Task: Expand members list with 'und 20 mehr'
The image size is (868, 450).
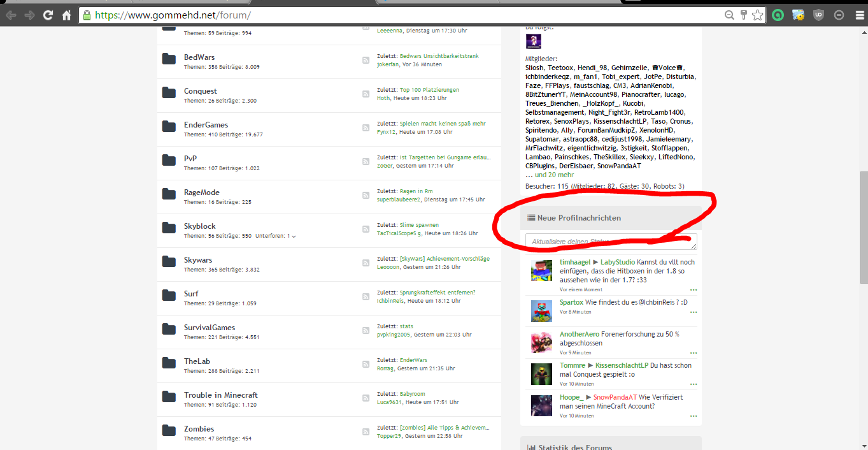Action: (x=554, y=175)
